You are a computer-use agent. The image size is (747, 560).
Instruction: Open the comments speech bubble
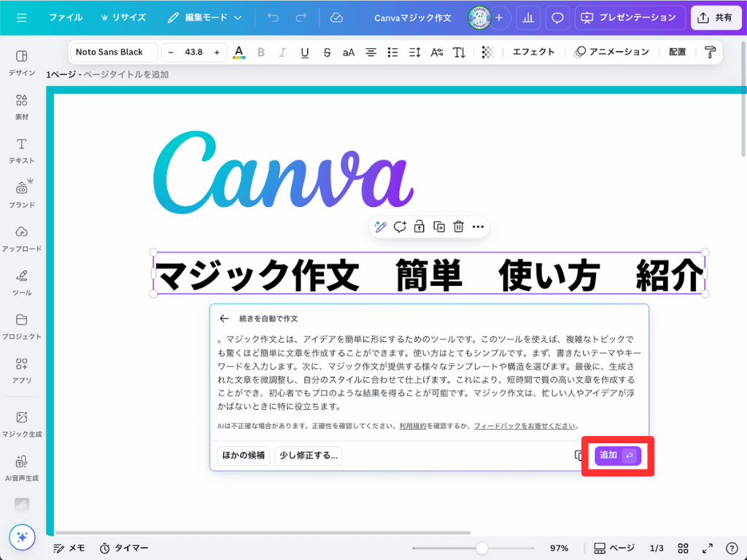(x=557, y=17)
